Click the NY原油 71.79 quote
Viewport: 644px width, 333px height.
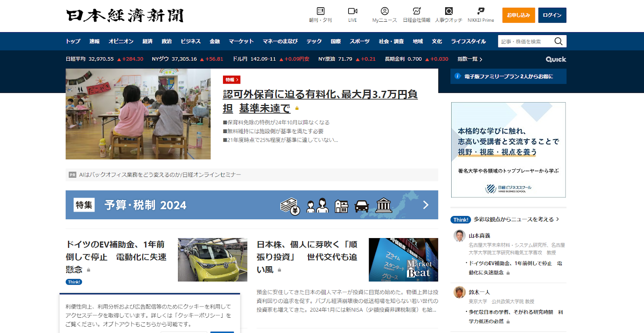click(347, 59)
